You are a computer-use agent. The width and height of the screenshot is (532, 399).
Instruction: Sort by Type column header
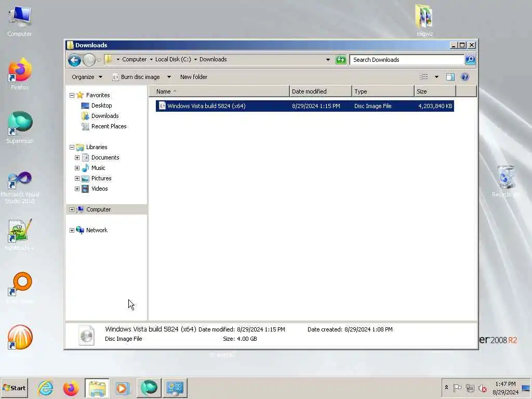(x=383, y=91)
